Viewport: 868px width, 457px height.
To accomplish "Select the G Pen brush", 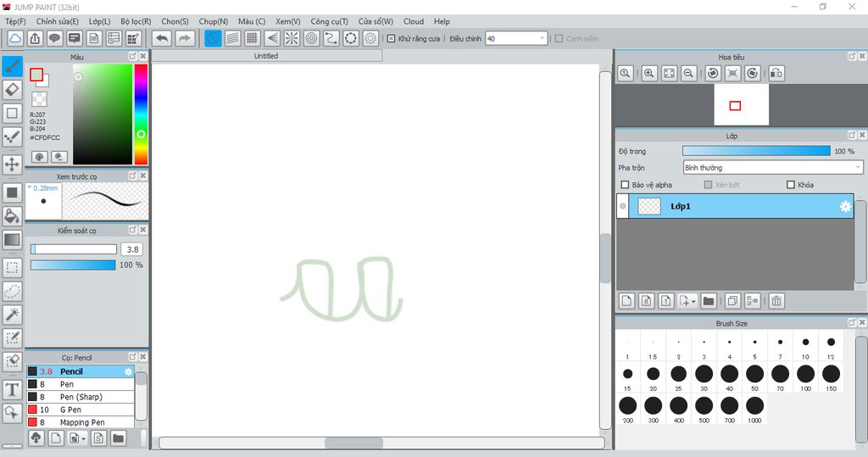I will pyautogui.click(x=81, y=410).
